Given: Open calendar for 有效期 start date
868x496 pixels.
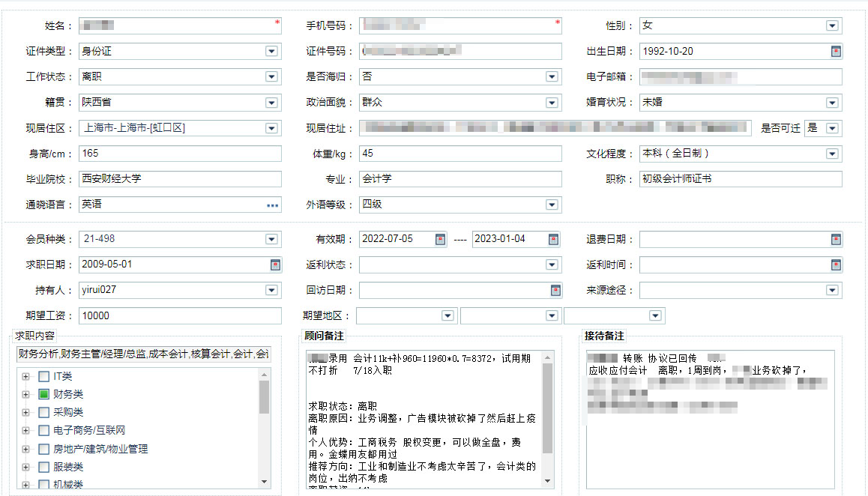Looking at the screenshot, I should click(x=440, y=239).
